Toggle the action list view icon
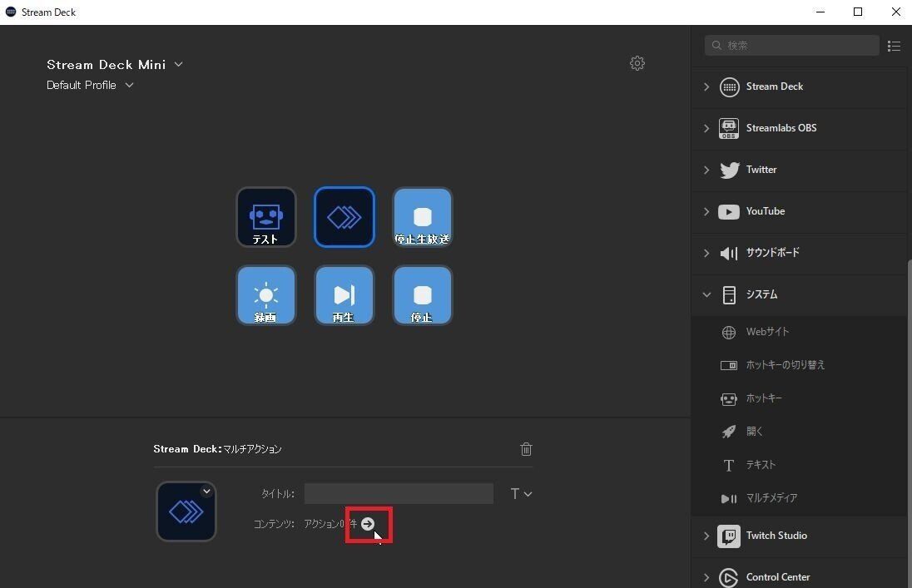912x588 pixels. [x=894, y=46]
